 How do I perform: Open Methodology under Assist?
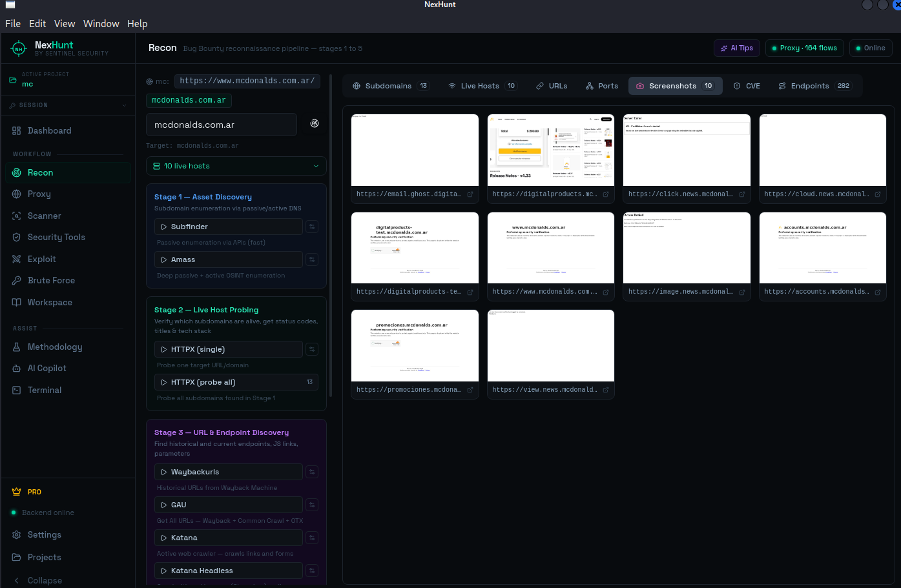pyautogui.click(x=68, y=347)
